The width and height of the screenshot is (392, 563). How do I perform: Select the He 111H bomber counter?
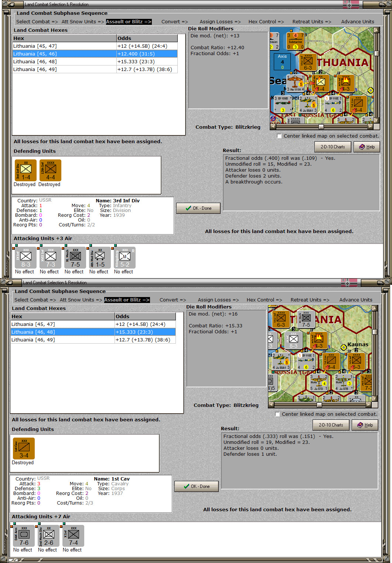coord(295,83)
